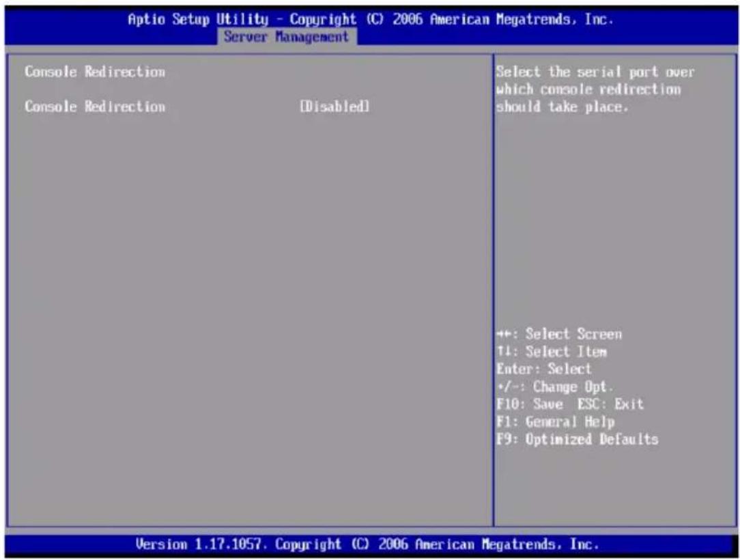Click the Console Redirection section heading

click(x=95, y=72)
